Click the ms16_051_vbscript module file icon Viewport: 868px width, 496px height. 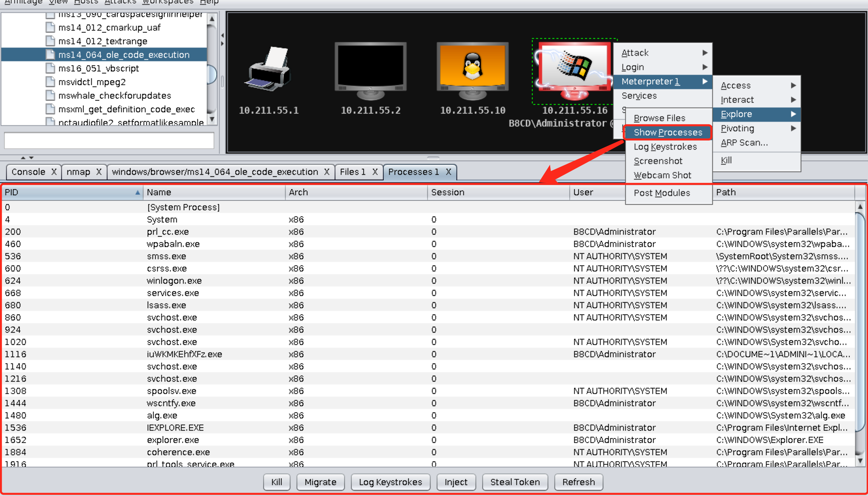(50, 68)
